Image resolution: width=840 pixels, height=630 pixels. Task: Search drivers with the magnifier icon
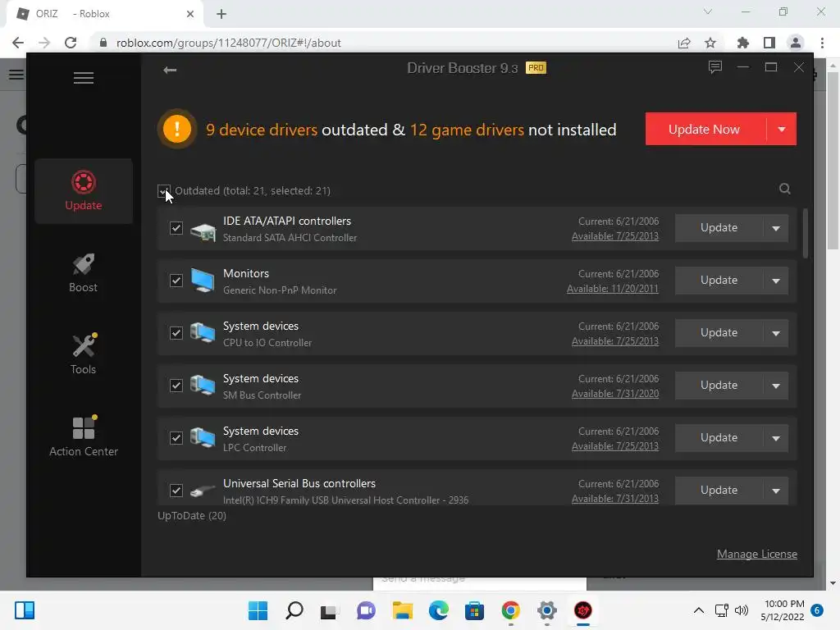tap(785, 189)
